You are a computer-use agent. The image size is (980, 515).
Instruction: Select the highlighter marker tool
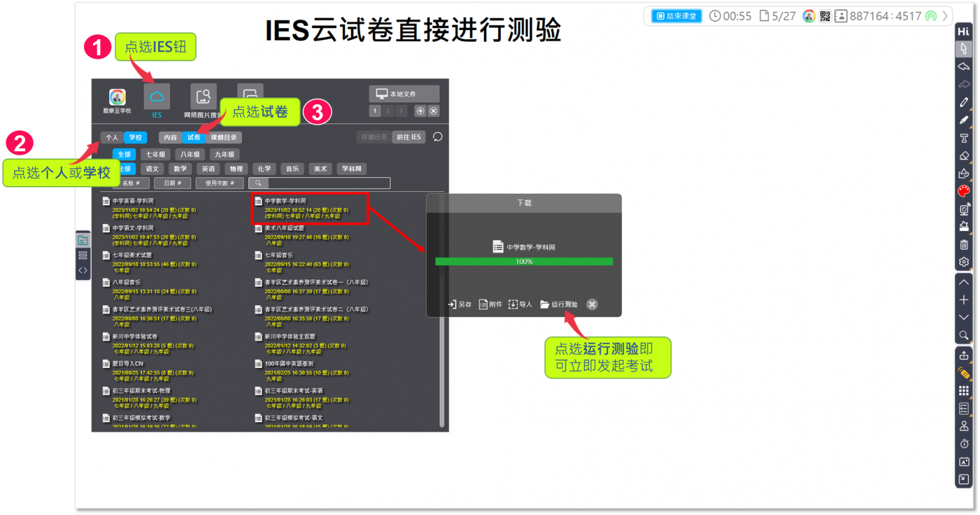[964, 120]
